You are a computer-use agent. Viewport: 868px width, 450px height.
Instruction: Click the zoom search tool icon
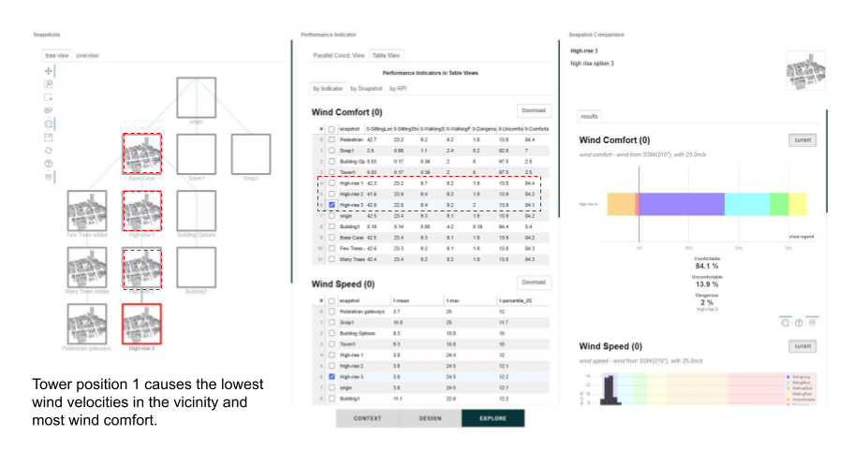click(x=49, y=84)
